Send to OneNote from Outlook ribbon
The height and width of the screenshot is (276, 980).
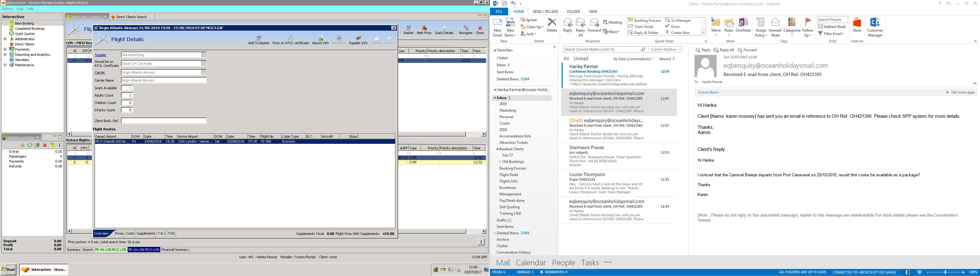coord(743,25)
